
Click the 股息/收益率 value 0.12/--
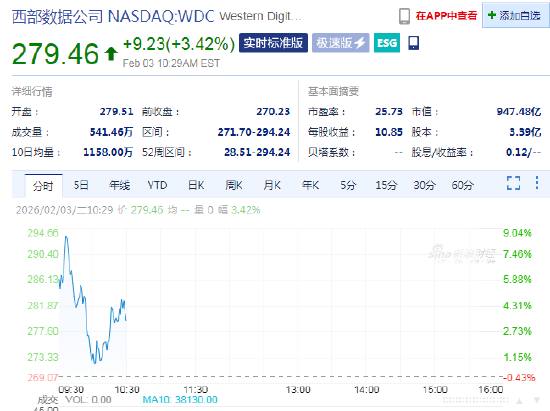coord(523,152)
